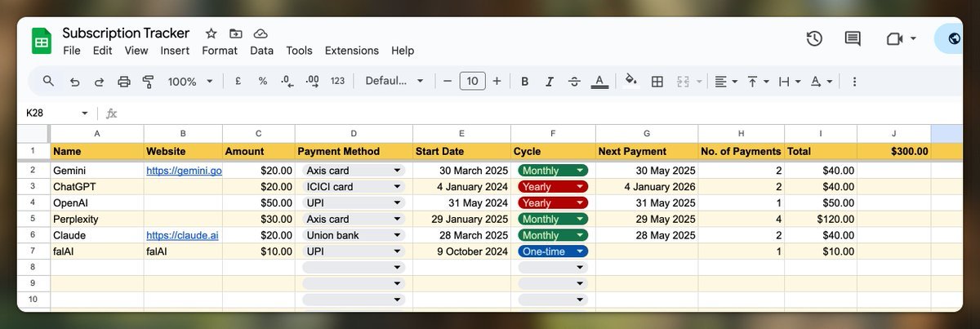This screenshot has width=980, height=329.
Task: Open the claude.ai website link
Action: 183,235
